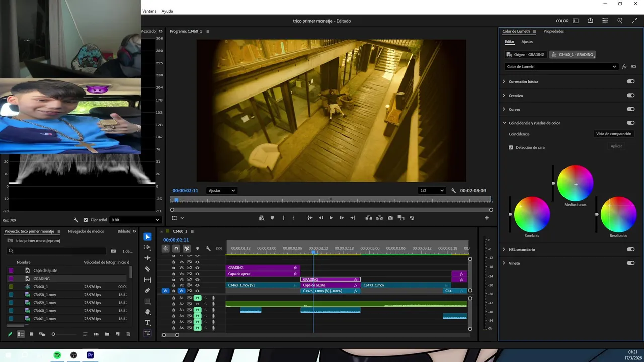This screenshot has width=644, height=362.
Task: Toggle Curvas section on/off
Action: 630,109
